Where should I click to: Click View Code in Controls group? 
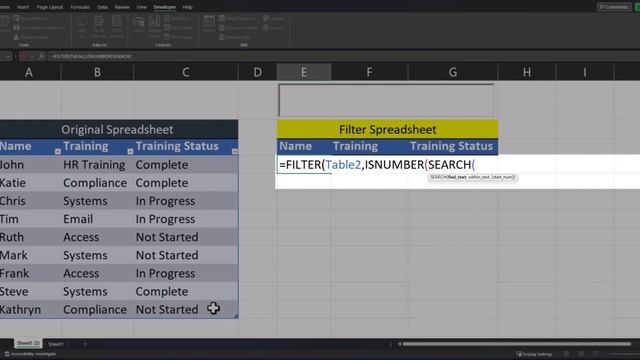[178, 28]
